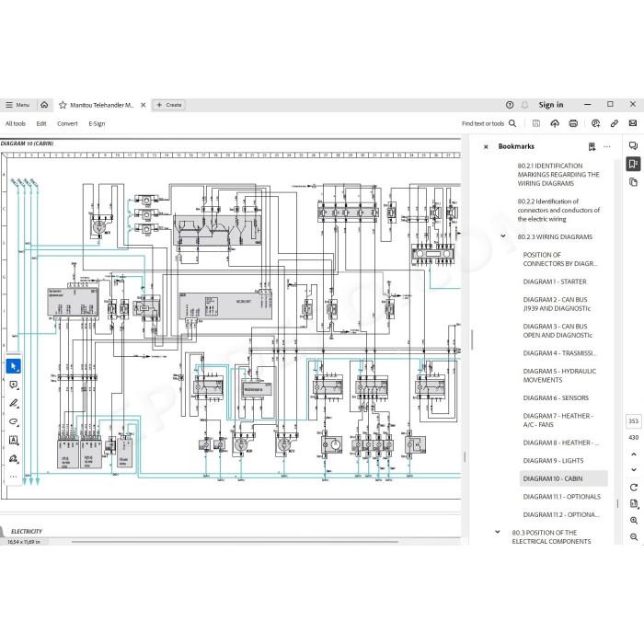Toggle the Bookmarks panel icon in sidebar
The width and height of the screenshot is (644, 644).
[x=633, y=164]
